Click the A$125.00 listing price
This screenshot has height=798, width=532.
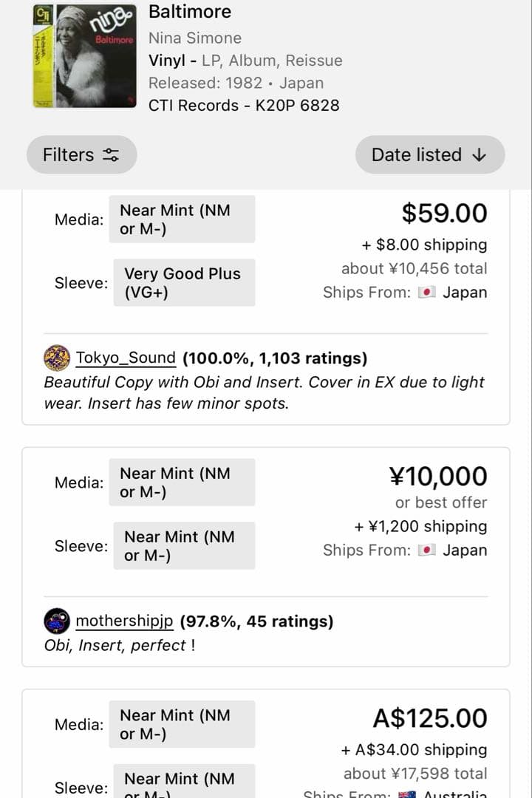[429, 717]
